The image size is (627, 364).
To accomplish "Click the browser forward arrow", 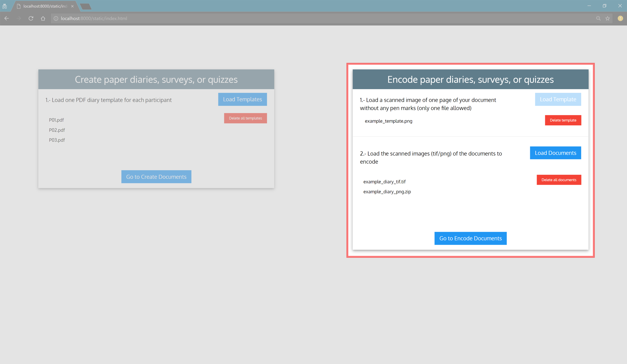I will [19, 18].
